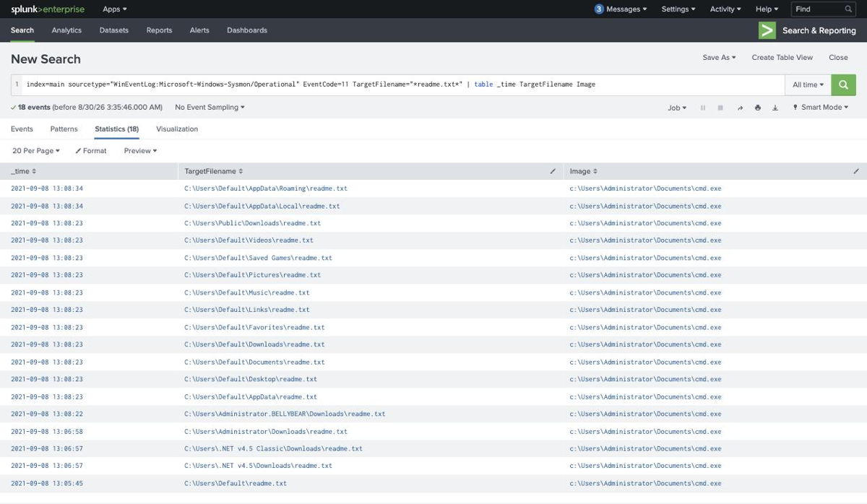
Task: Click the timestamp 2021-09-08 13:06:58
Action: click(47, 431)
